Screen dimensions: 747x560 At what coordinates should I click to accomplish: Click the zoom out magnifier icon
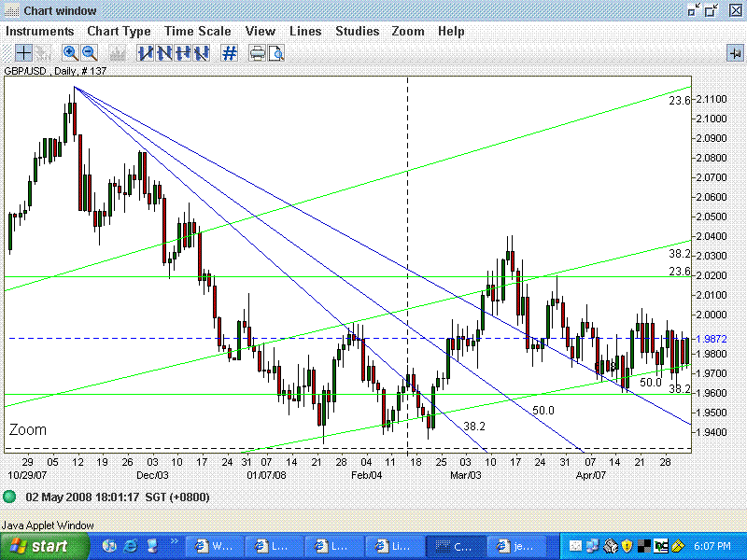90,53
